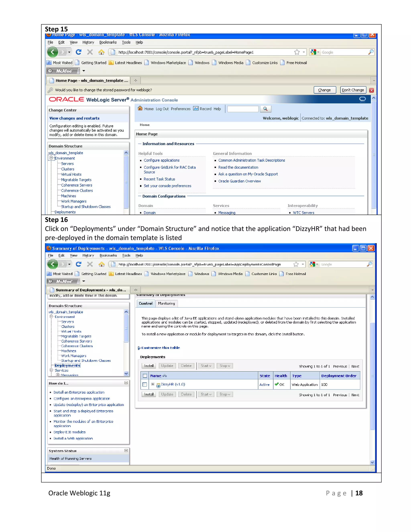The image size is (411, 532).
Task: Click Most Visited bookmark in Step 16 bar
Action: [60, 274]
